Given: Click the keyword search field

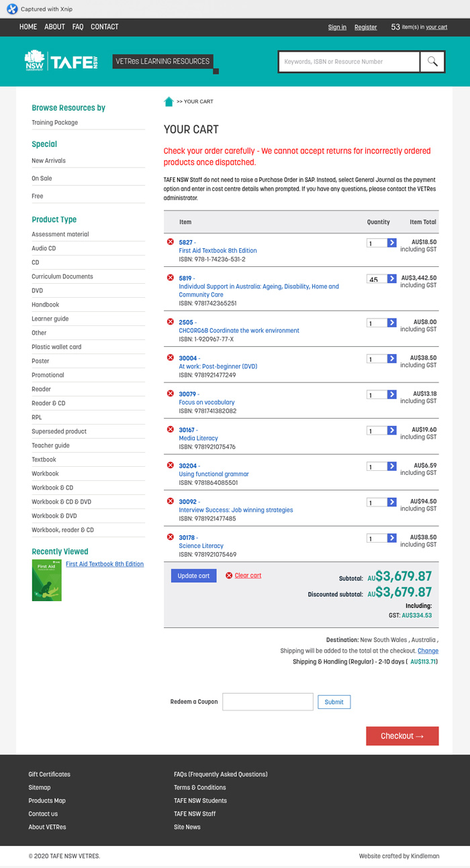Looking at the screenshot, I should click(x=349, y=62).
